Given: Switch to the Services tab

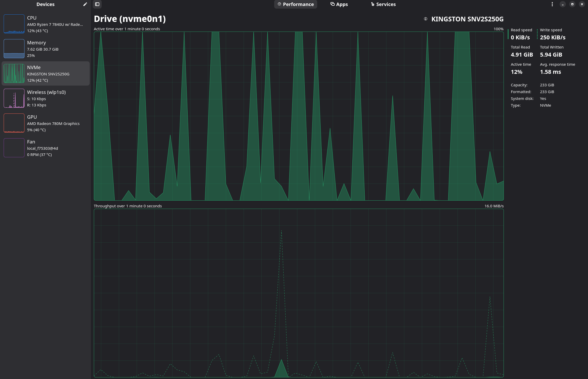Looking at the screenshot, I should 383,4.
